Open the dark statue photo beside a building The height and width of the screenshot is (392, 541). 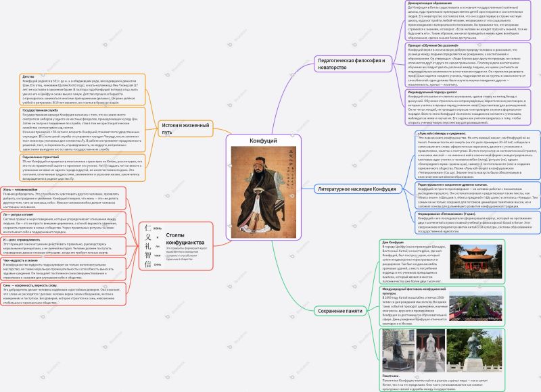[x=398, y=351]
